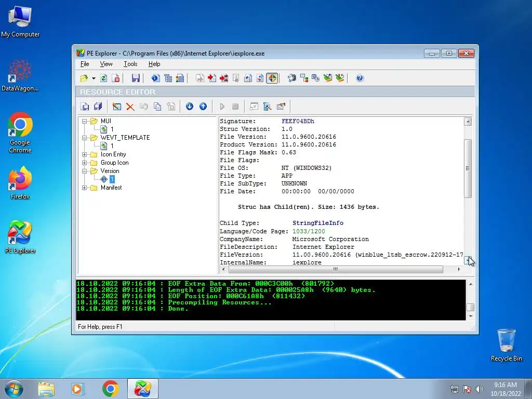The height and width of the screenshot is (399, 532).
Task: Click the horizontal scrollbar right arrow
Action: (x=459, y=270)
